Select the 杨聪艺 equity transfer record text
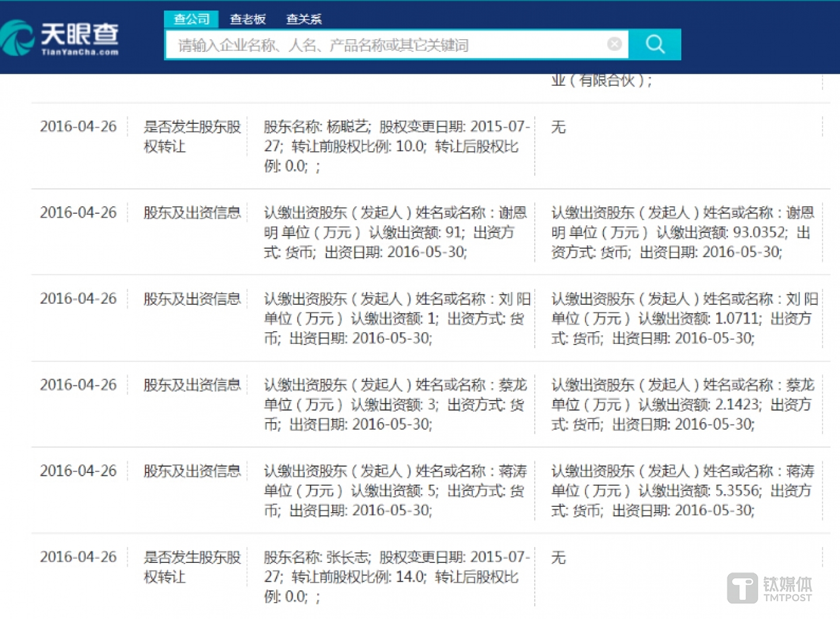Image resolution: width=840 pixels, height=619 pixels. (396, 146)
